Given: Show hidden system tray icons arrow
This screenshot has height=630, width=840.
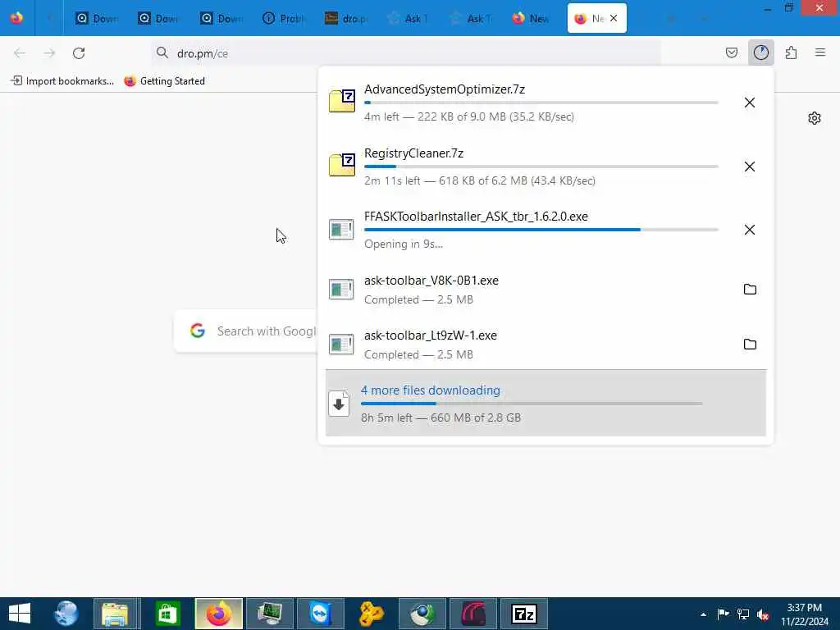Looking at the screenshot, I should pos(703,614).
